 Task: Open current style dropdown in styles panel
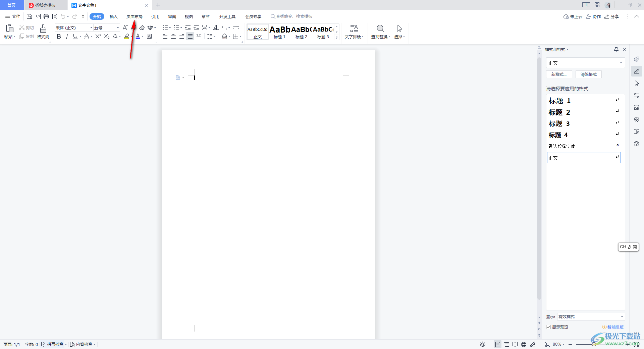tap(621, 63)
